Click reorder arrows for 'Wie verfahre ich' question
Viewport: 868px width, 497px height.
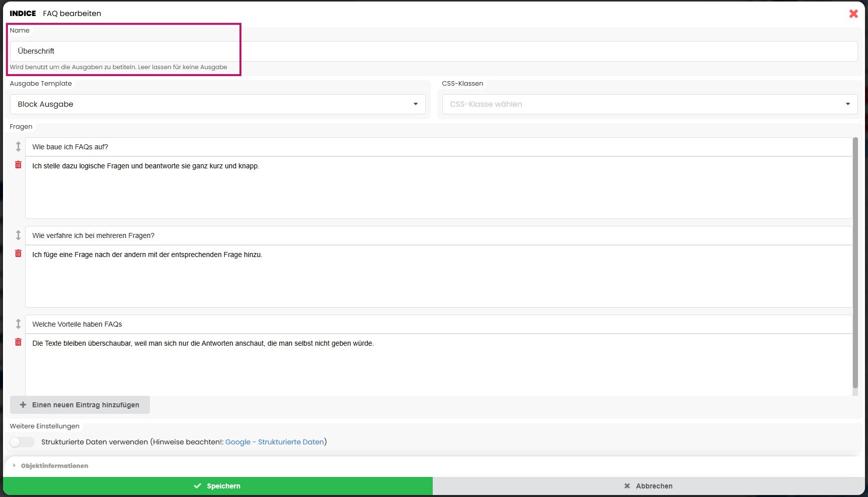[18, 235]
